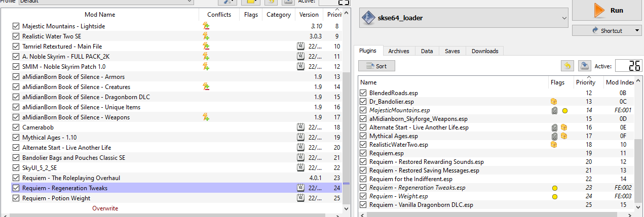The width and height of the screenshot is (644, 217).
Task: Switch to the Archives tab
Action: click(x=399, y=51)
